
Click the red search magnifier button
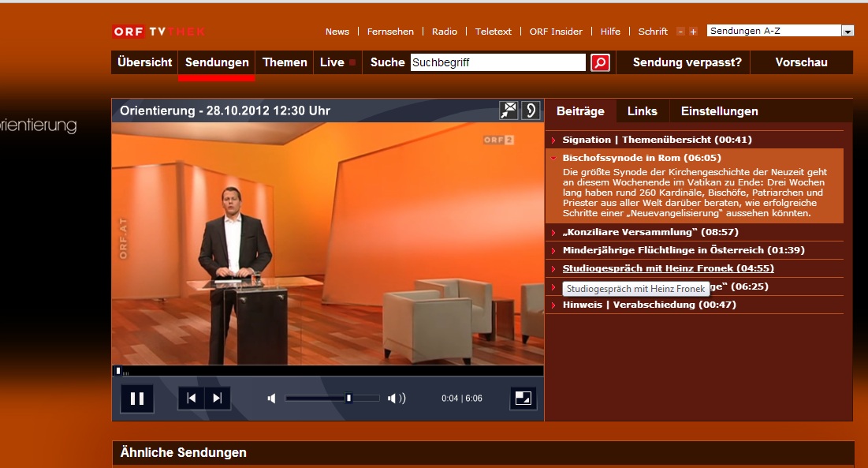coord(600,62)
